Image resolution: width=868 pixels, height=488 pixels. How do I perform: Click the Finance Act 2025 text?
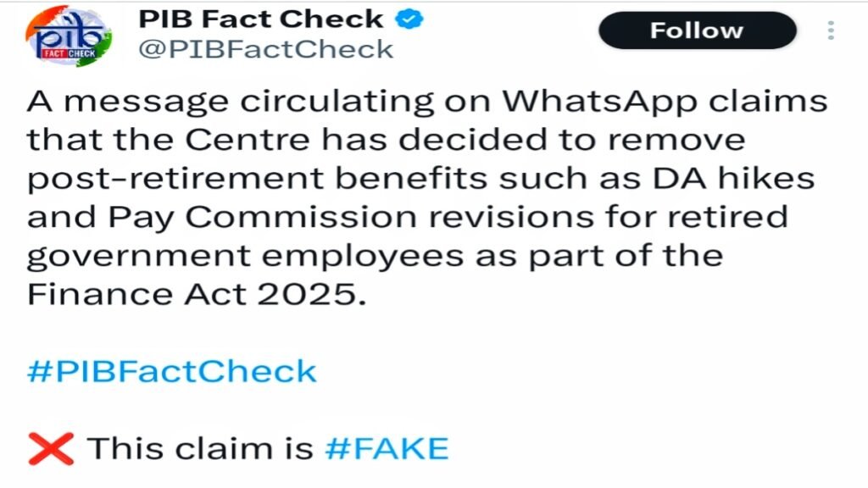196,294
